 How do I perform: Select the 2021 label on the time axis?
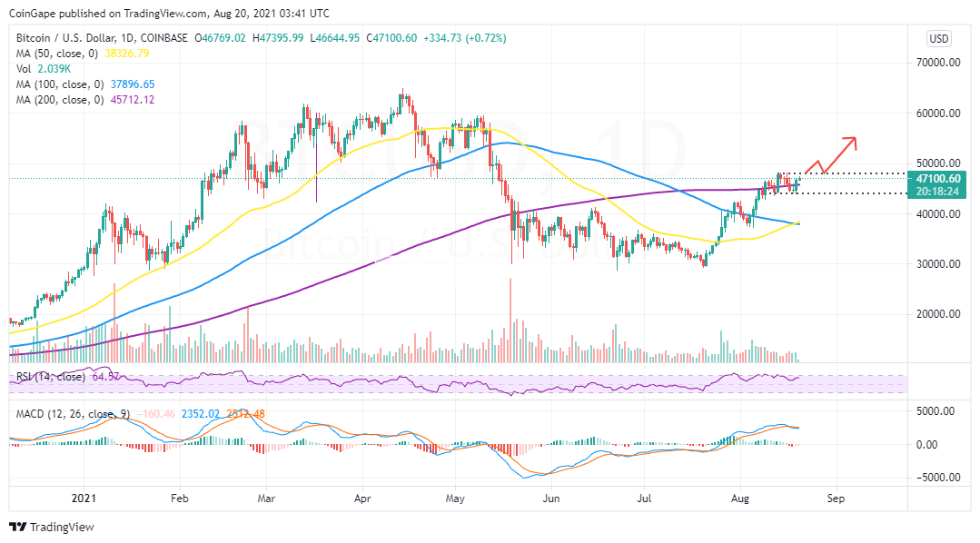point(83,499)
